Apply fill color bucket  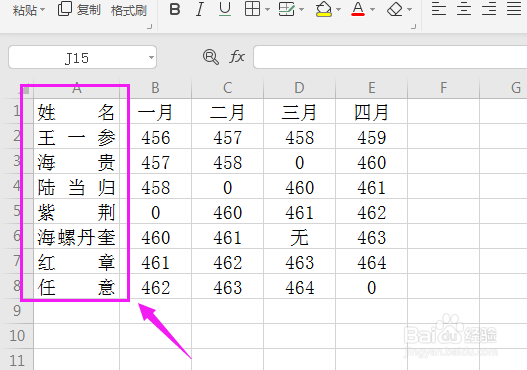pos(324,9)
